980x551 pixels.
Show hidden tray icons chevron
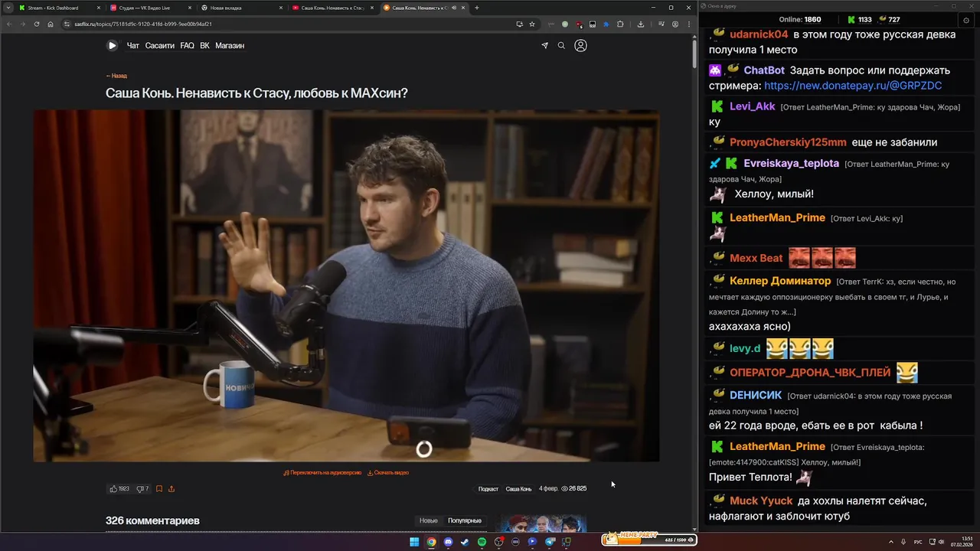tap(892, 542)
